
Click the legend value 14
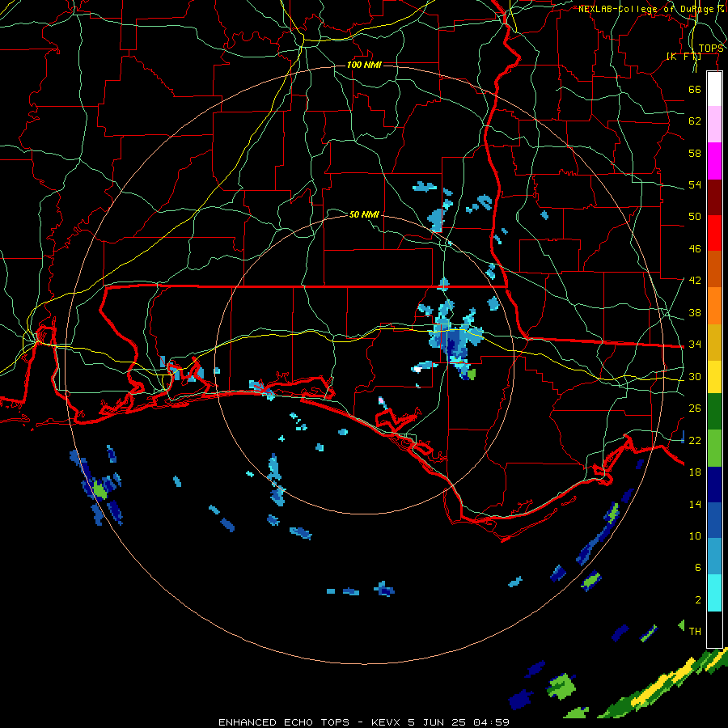coord(695,504)
